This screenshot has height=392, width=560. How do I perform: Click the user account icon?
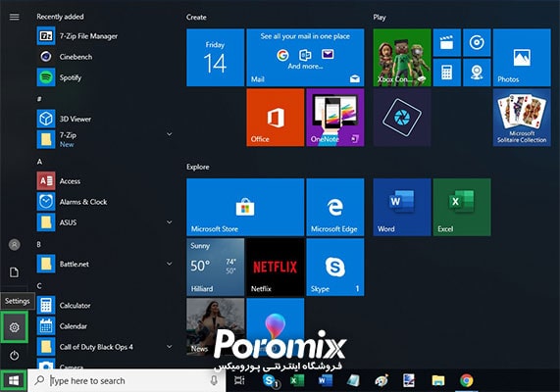tap(15, 245)
